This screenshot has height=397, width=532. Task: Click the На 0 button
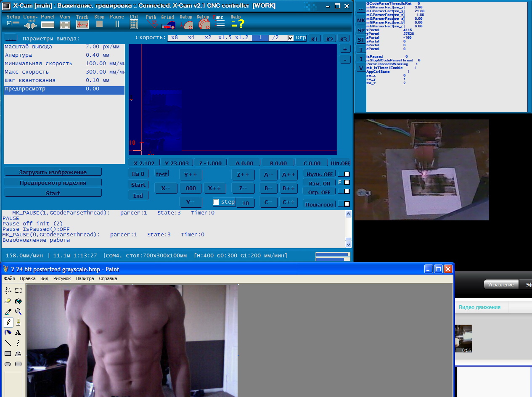tap(138, 174)
